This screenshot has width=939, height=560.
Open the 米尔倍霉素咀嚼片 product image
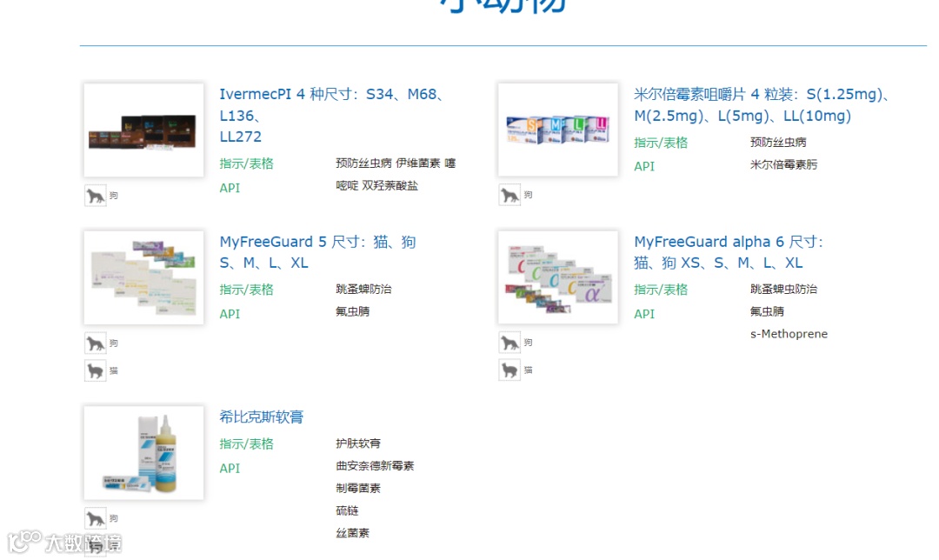[558, 130]
